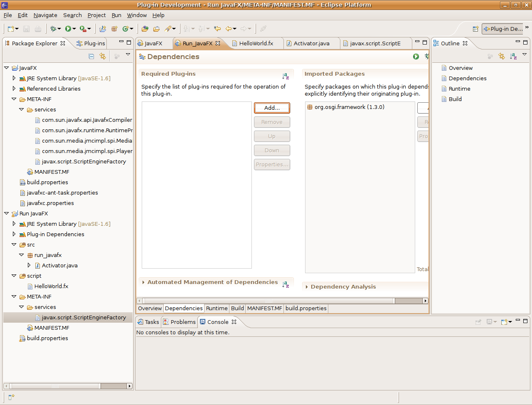532x405 pixels.
Task: Click the Open Type toolbar icon
Action: tap(145, 29)
